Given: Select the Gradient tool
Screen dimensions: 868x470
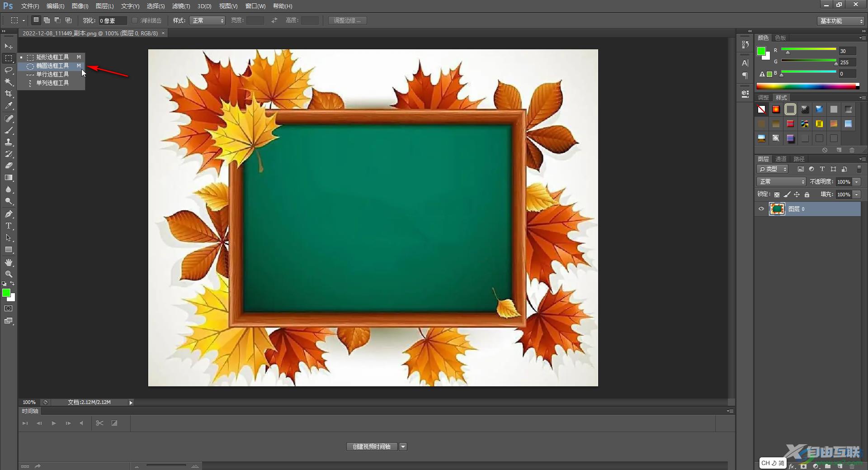Looking at the screenshot, I should (9, 178).
